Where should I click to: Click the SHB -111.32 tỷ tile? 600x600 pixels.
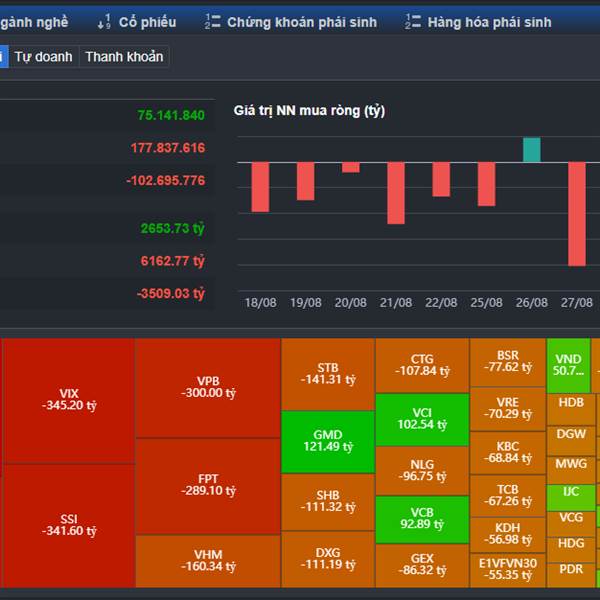point(328,502)
